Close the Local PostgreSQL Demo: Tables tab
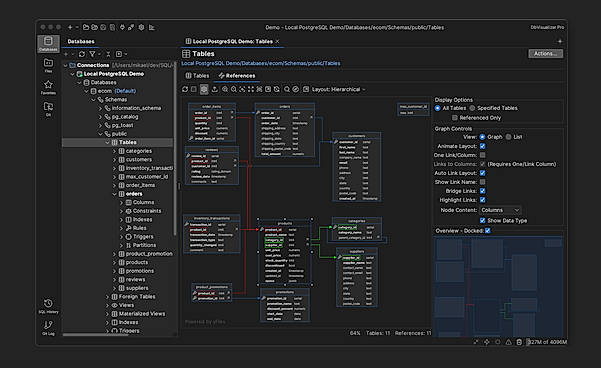601x368 pixels. pyautogui.click(x=277, y=41)
